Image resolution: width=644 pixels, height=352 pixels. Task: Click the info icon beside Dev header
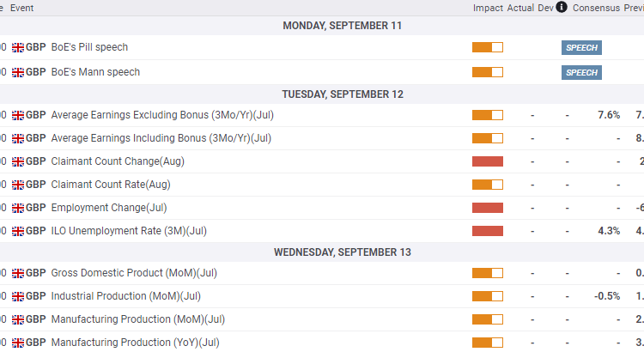562,7
